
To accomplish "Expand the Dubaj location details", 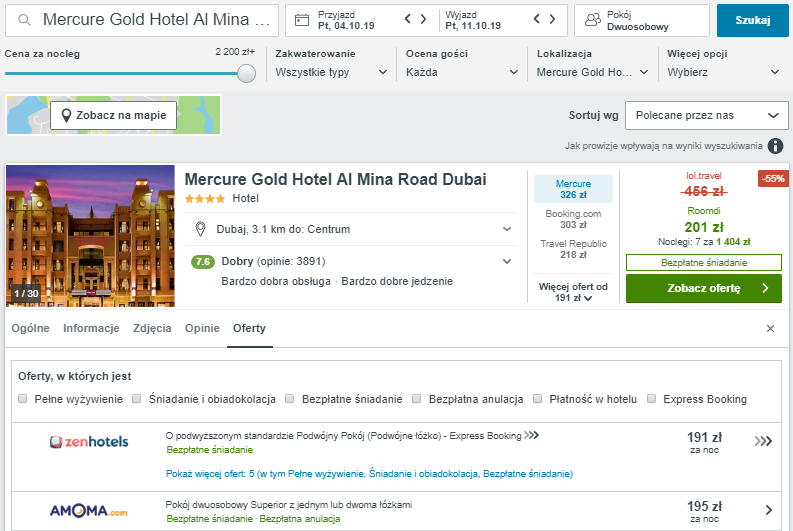I will (507, 229).
